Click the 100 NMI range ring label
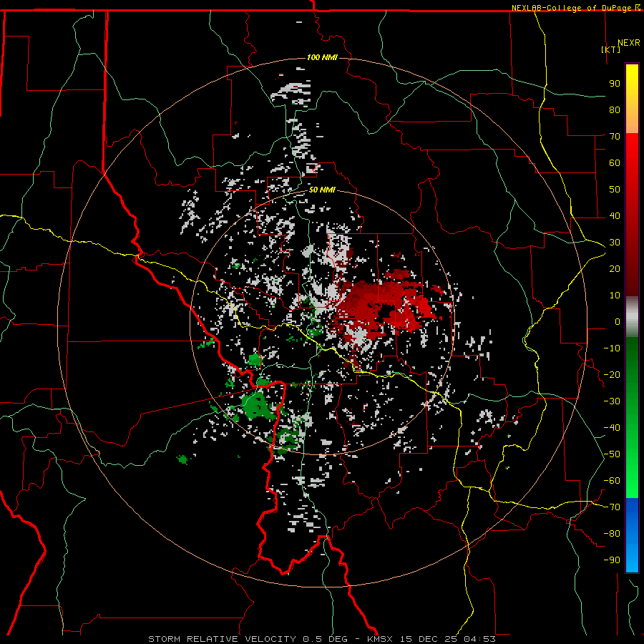Viewport: 644px width, 644px height. click(x=322, y=57)
